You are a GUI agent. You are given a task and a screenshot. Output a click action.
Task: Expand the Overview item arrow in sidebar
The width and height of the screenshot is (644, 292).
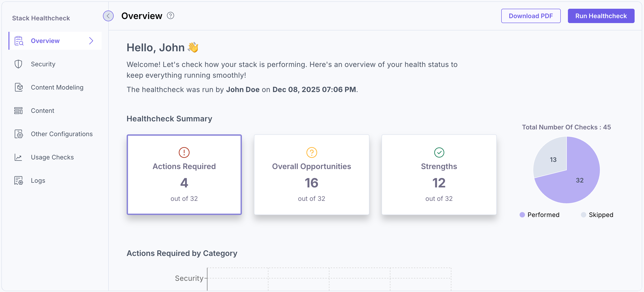pyautogui.click(x=91, y=41)
